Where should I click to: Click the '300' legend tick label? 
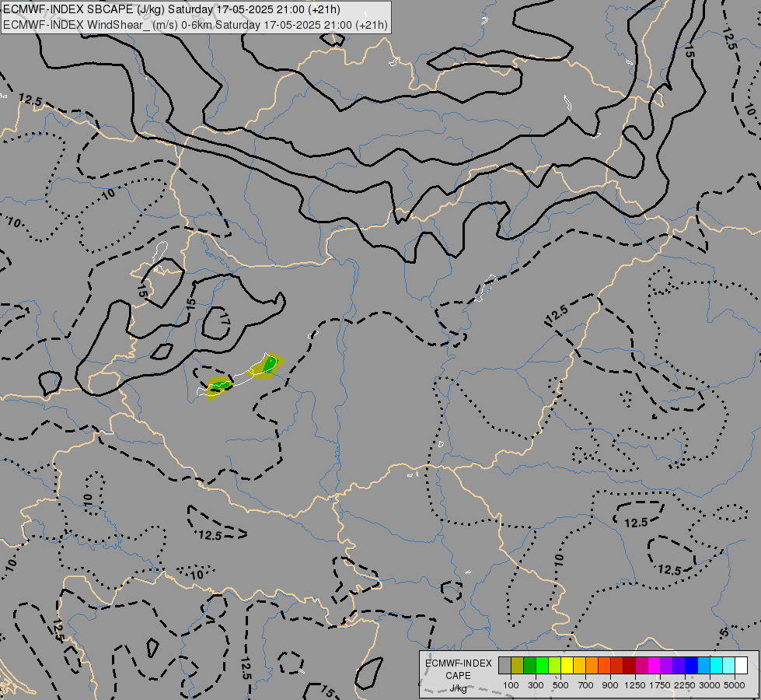pyautogui.click(x=536, y=685)
